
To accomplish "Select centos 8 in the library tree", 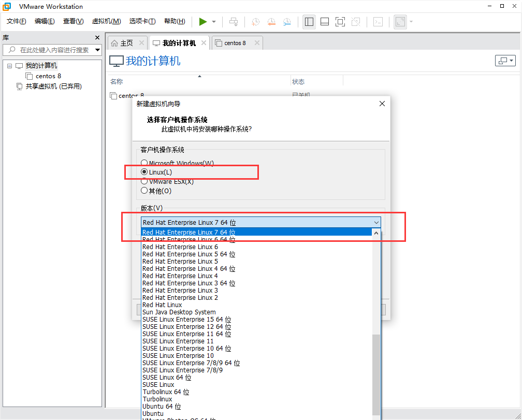I will coord(48,76).
